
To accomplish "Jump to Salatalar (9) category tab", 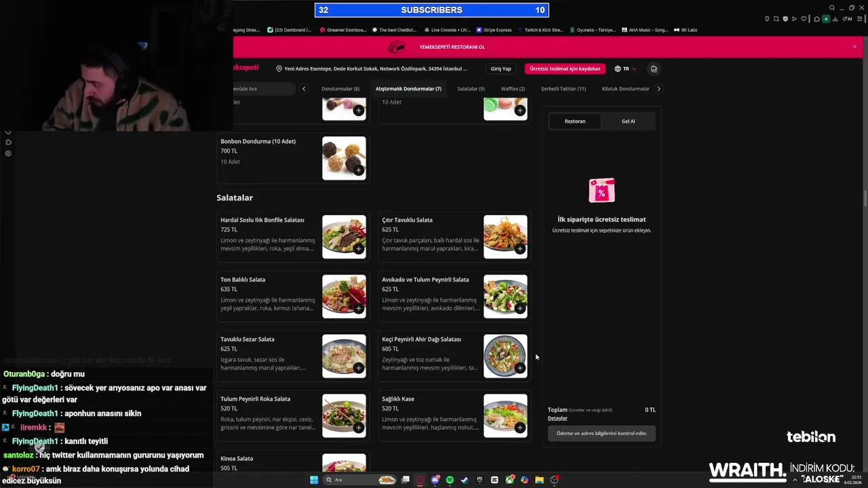I will [471, 89].
